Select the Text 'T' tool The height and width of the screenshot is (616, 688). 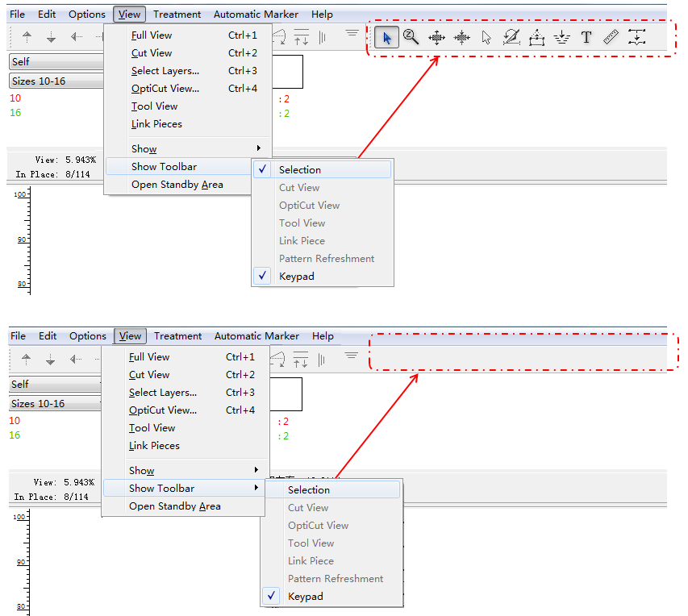(586, 37)
